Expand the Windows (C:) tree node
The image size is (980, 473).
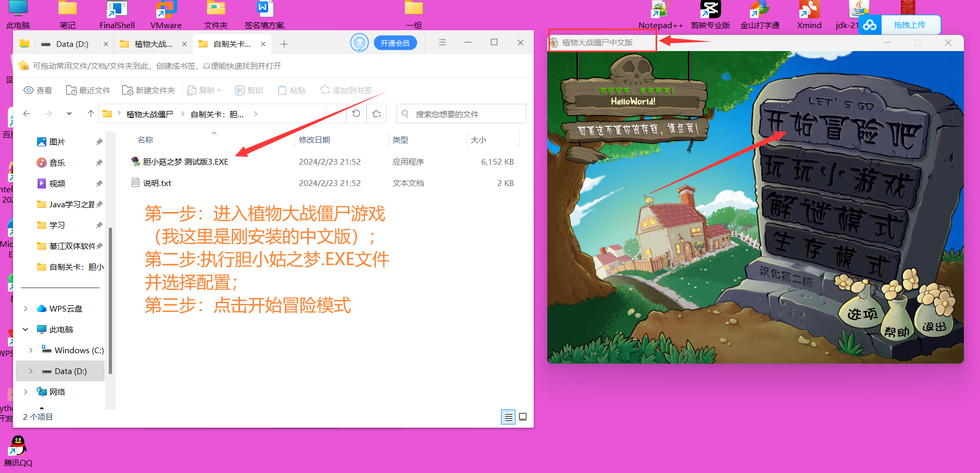(31, 350)
